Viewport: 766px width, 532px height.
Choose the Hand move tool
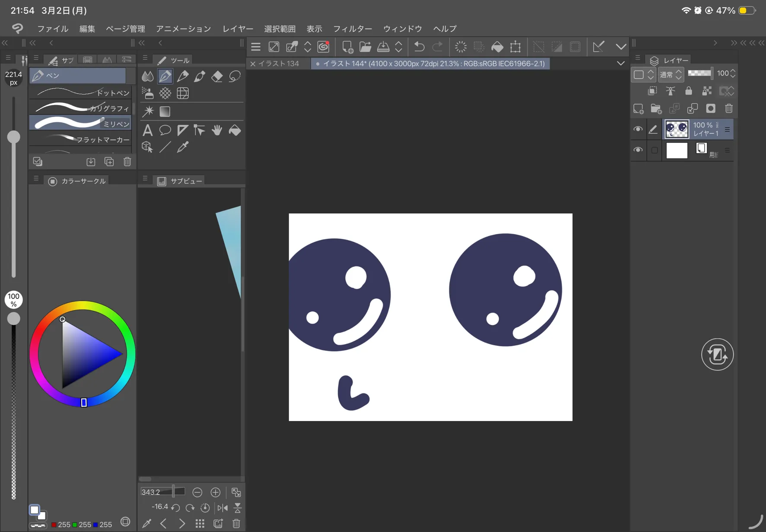click(217, 130)
